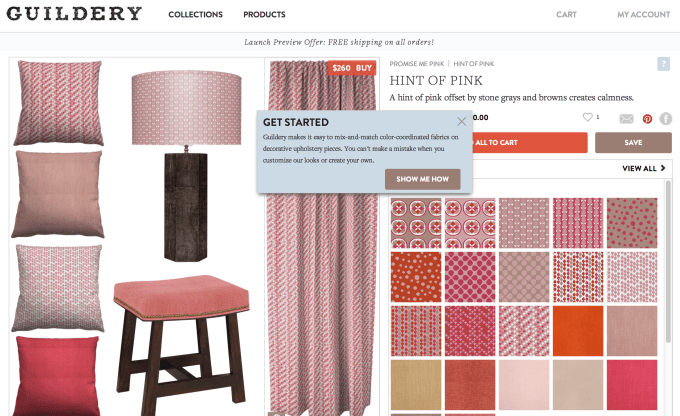
Task: Share on Pinterest icon
Action: click(647, 118)
